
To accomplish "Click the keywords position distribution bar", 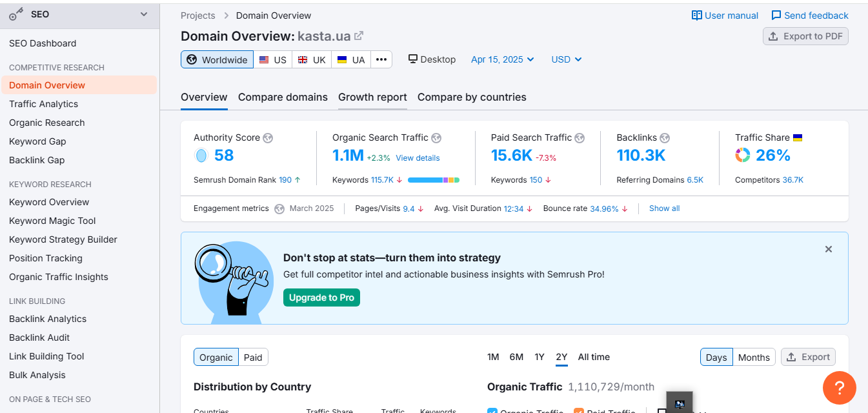I will click(434, 180).
